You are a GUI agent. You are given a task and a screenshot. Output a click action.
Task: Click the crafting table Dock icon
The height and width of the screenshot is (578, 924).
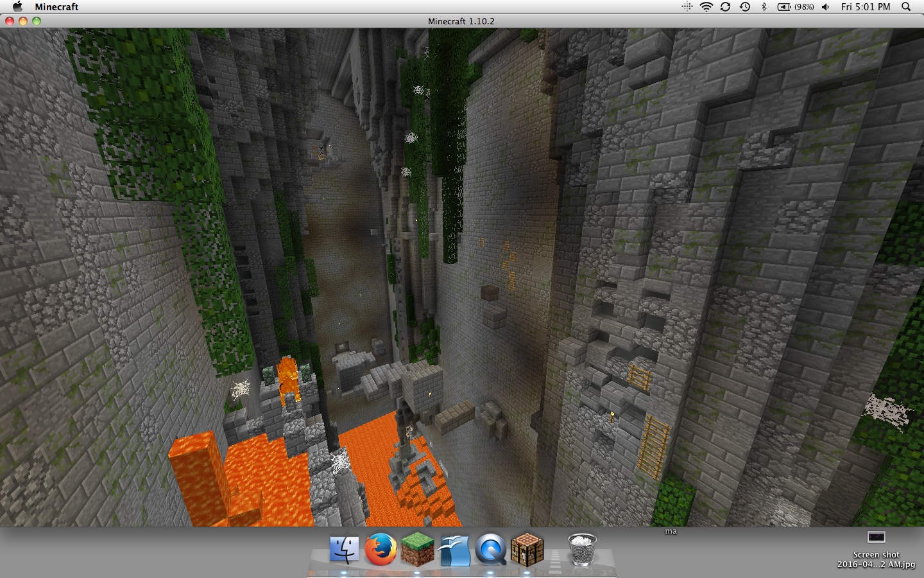coord(527,550)
